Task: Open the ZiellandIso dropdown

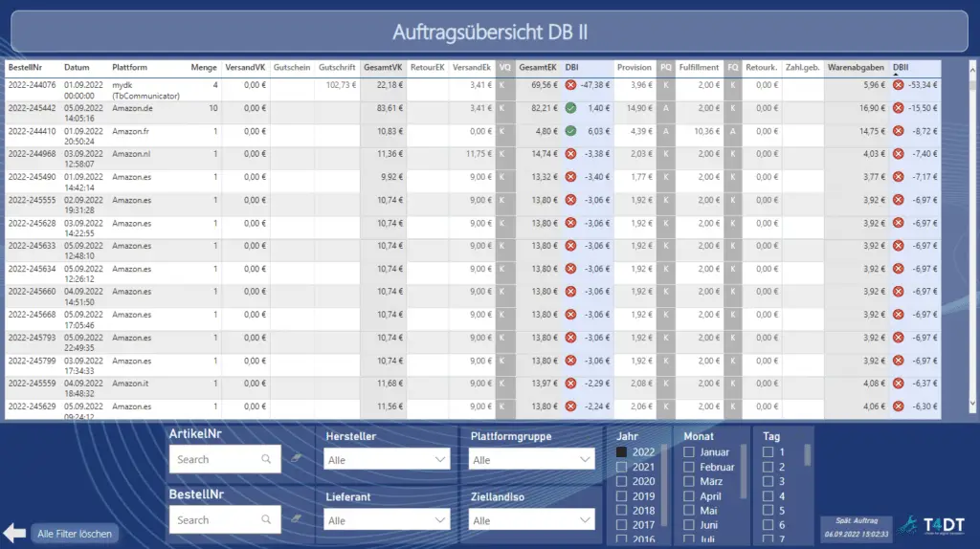Action: click(531, 520)
